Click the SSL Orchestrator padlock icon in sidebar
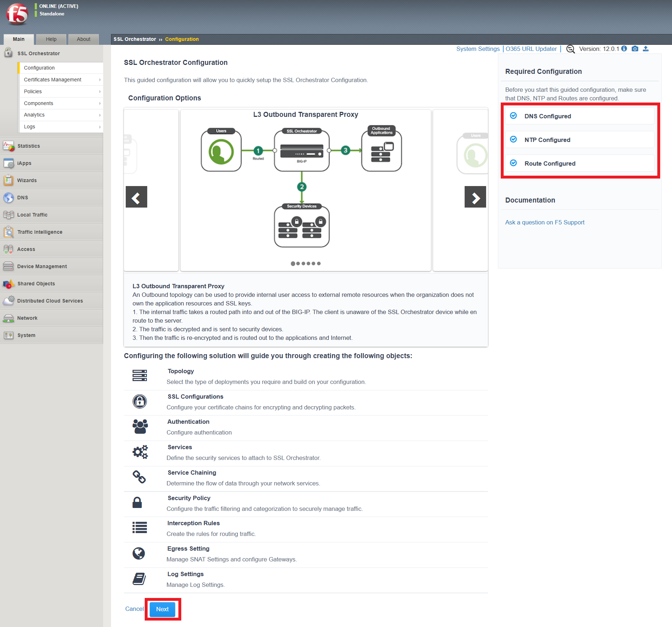This screenshot has width=672, height=627. [x=8, y=53]
